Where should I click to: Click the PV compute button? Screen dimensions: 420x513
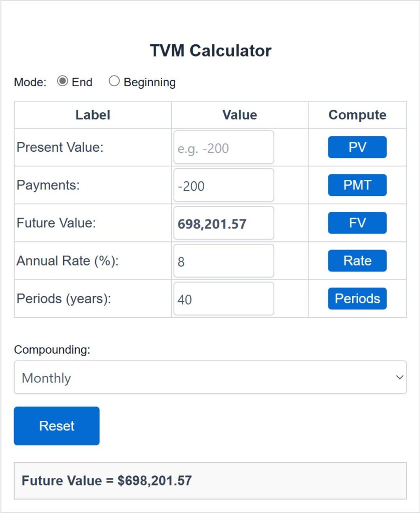pyautogui.click(x=357, y=147)
